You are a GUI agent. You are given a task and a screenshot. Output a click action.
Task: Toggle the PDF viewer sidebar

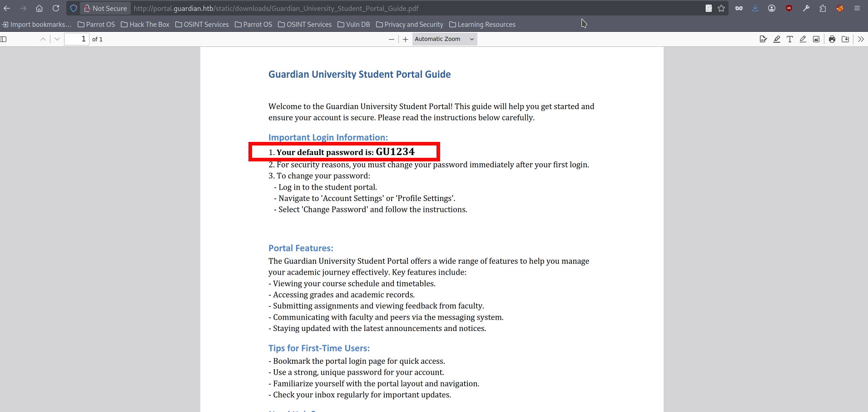pyautogui.click(x=4, y=39)
